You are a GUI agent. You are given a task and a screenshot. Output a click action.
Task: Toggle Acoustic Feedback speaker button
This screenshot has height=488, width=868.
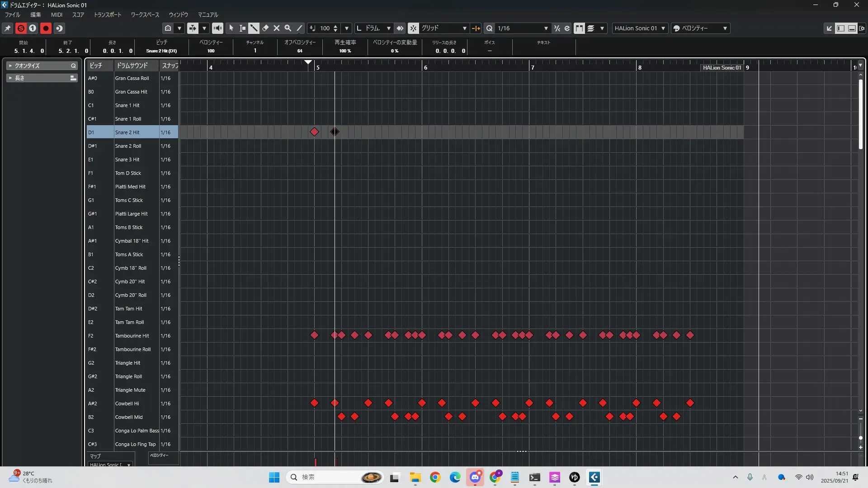[217, 28]
